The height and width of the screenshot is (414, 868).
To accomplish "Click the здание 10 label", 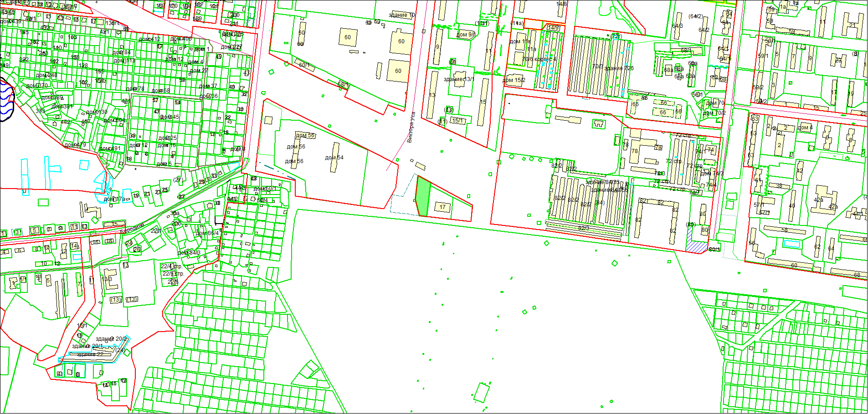I will pos(401,15).
